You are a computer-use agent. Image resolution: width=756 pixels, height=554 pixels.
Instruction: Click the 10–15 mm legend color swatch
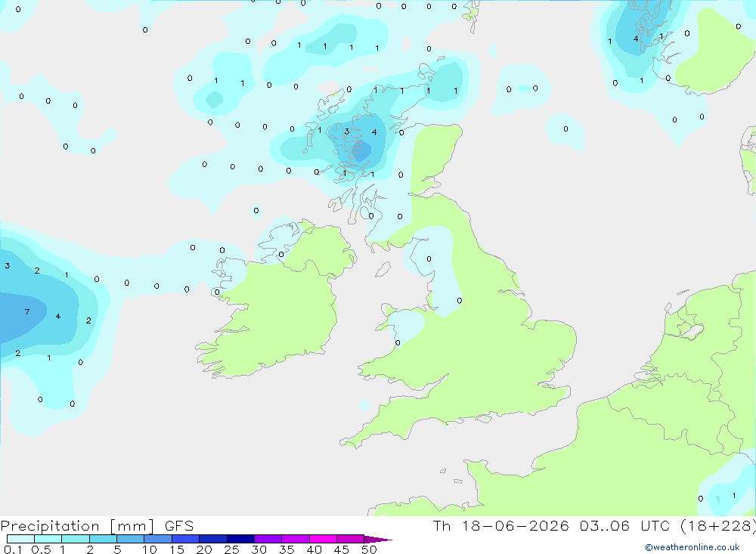(158, 539)
